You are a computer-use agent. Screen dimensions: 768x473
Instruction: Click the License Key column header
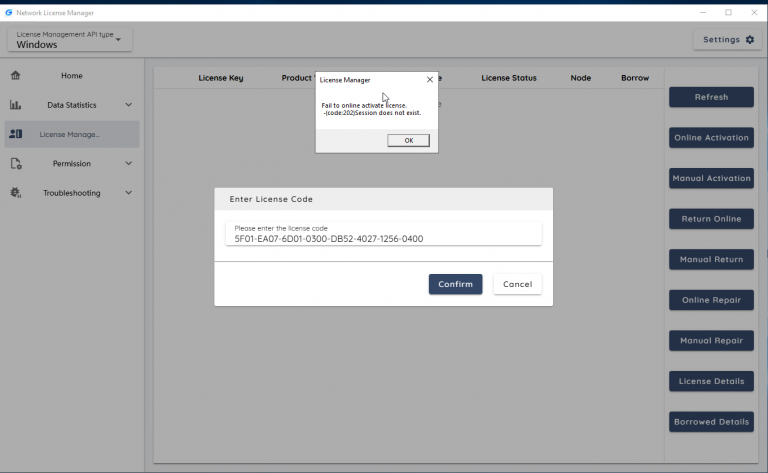pos(220,78)
